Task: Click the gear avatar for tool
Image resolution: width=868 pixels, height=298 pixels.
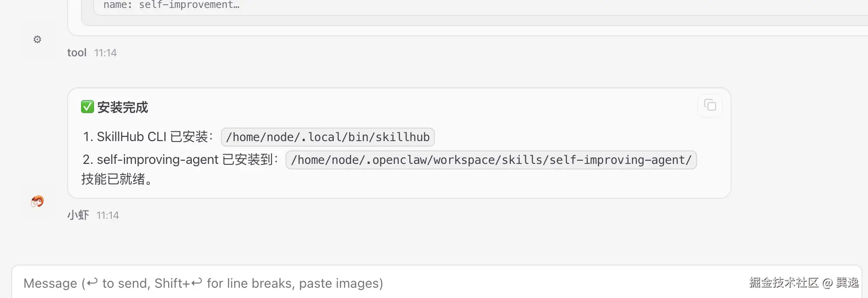Action: [x=37, y=40]
